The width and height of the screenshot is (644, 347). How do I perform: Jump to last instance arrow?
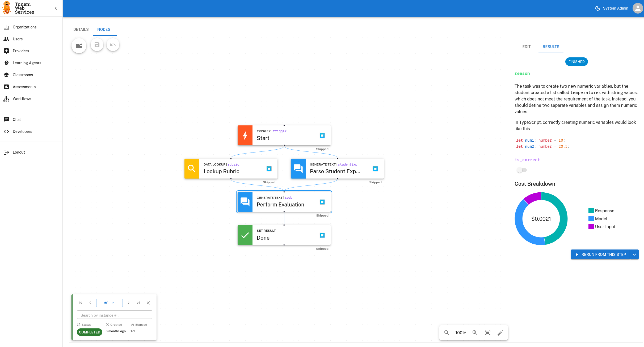pyautogui.click(x=138, y=303)
